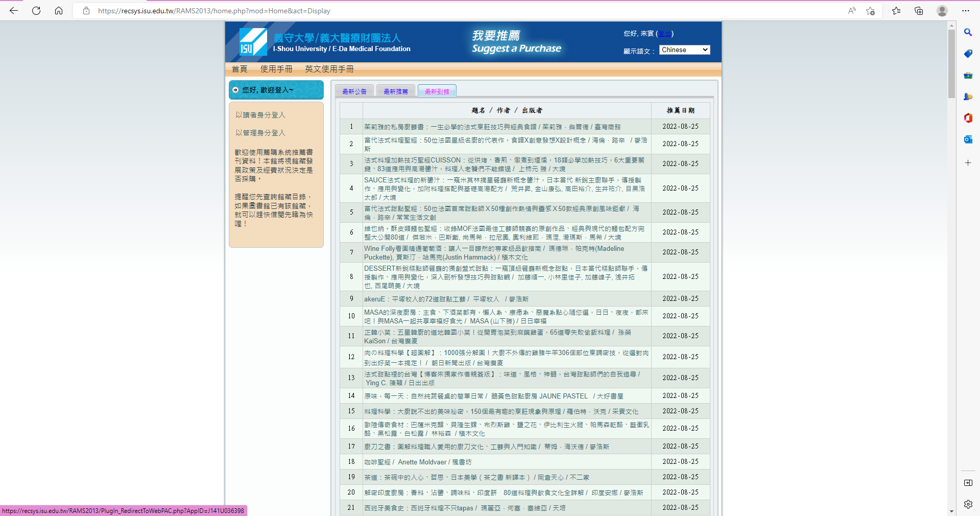Viewport: 980px width, 516px height.
Task: Open the Favorites list icon
Action: click(x=896, y=11)
